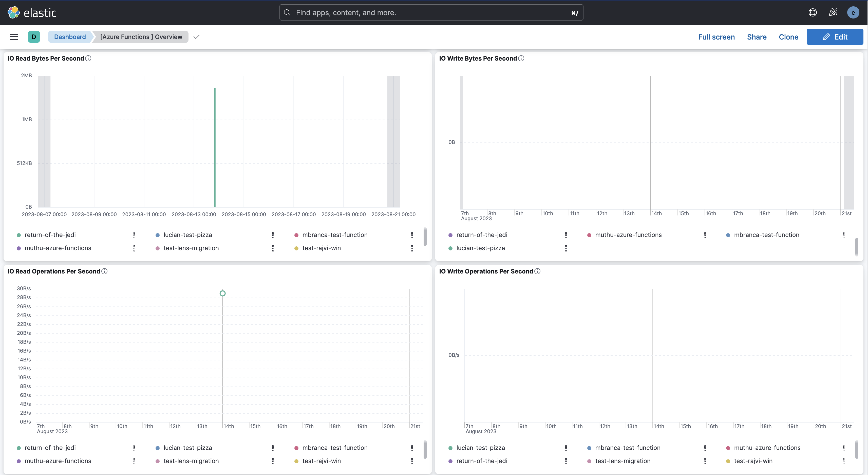Click the Edit button
868x475 pixels.
click(x=835, y=36)
